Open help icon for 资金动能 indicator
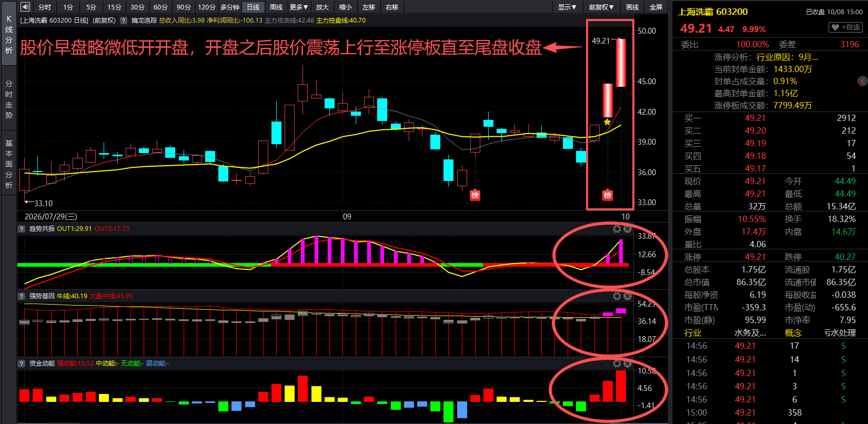Image resolution: width=868 pixels, height=424 pixels. [22, 364]
